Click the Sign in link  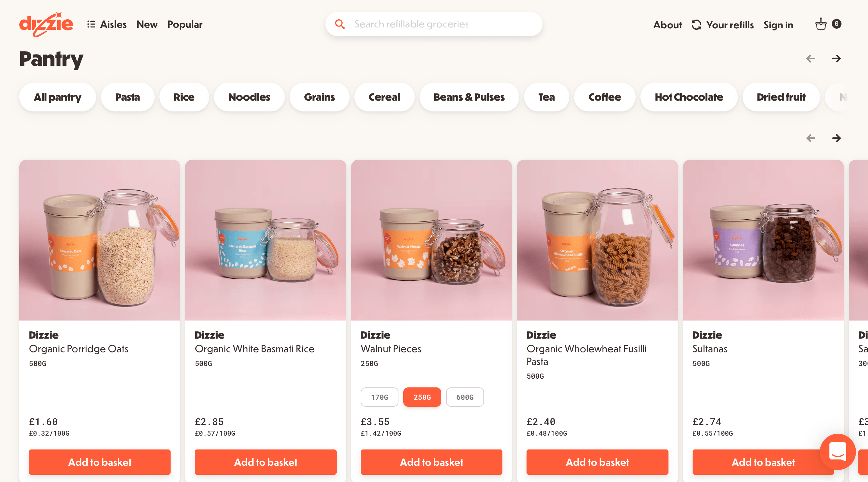pyautogui.click(x=779, y=24)
